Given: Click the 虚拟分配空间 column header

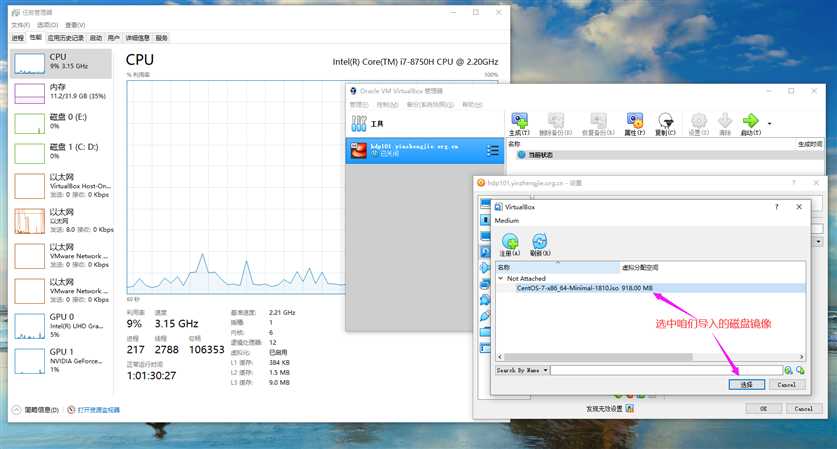Looking at the screenshot, I should (x=712, y=267).
